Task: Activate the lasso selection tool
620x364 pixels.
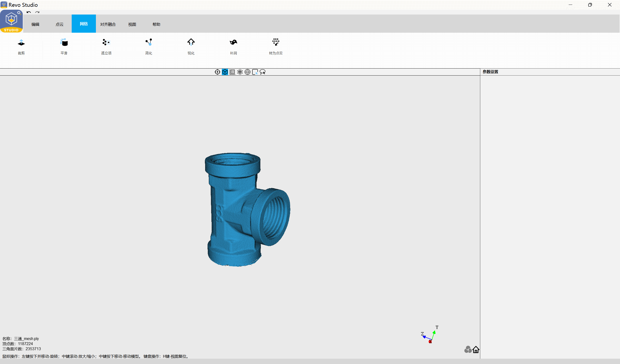Action: tap(263, 72)
